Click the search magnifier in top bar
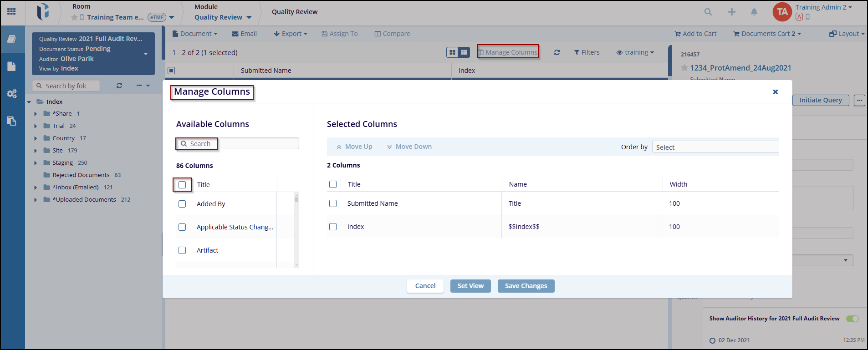Image resolution: width=868 pixels, height=350 pixels. click(708, 12)
